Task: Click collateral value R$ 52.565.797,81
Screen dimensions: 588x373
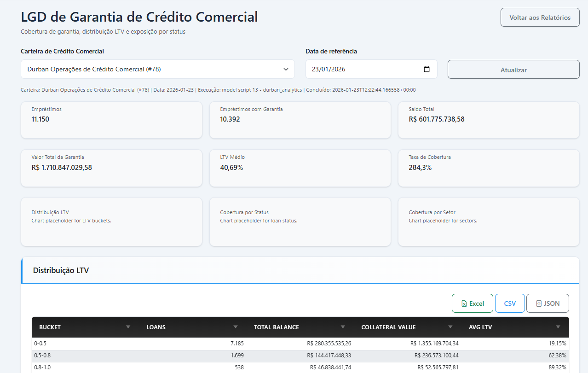Action: tap(438, 367)
